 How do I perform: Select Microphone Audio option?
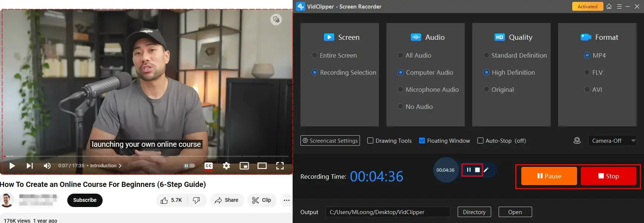pyautogui.click(x=428, y=90)
